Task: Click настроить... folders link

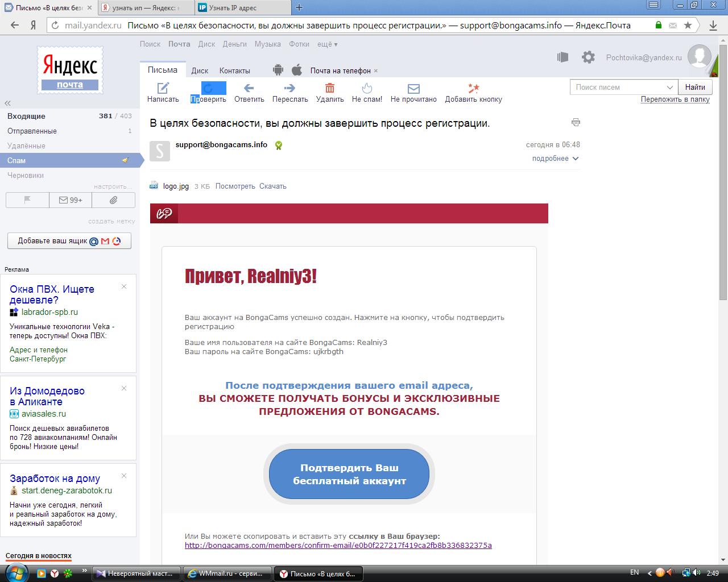Action: pos(113,186)
